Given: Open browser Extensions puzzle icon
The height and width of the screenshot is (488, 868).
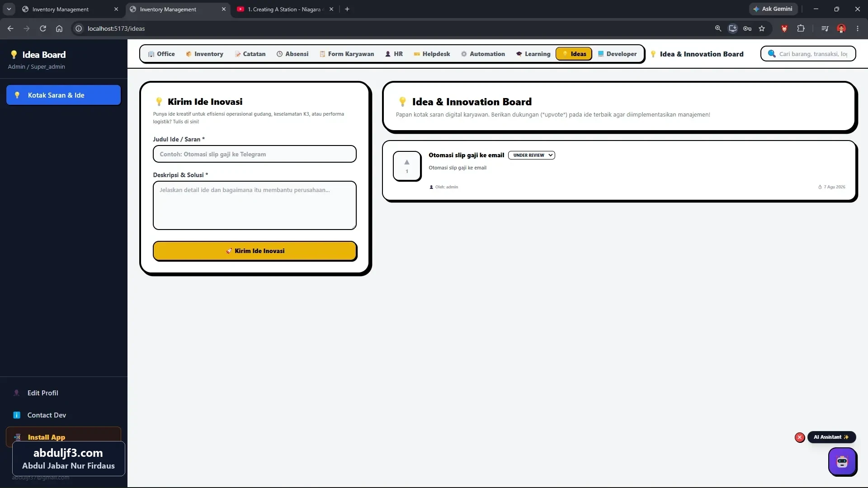Looking at the screenshot, I should point(801,28).
